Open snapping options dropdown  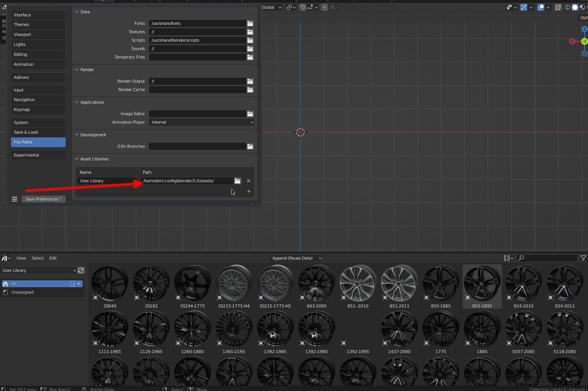pos(313,7)
